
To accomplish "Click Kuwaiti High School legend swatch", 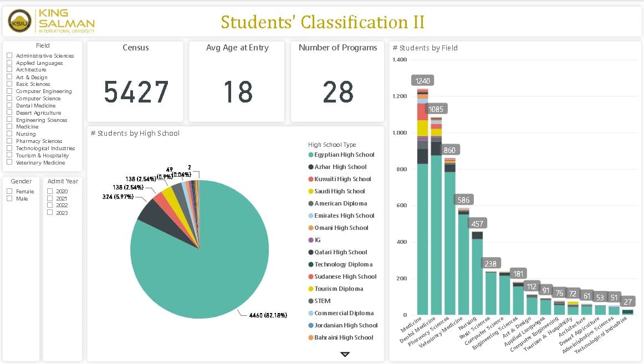I will [x=311, y=179].
